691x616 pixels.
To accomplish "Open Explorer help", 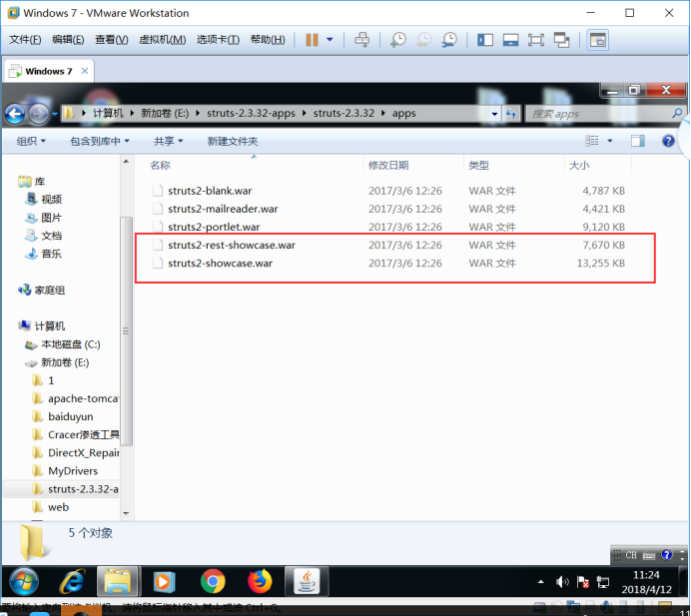I will 668,141.
